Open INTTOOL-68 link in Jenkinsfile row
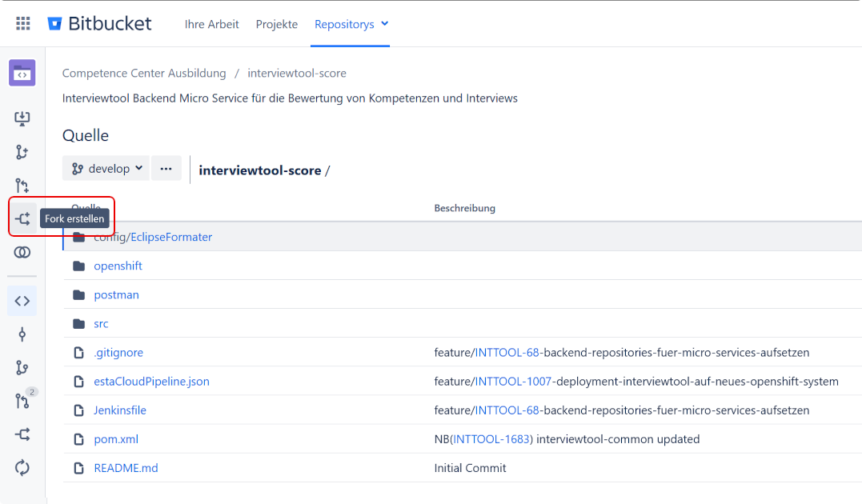 [507, 410]
